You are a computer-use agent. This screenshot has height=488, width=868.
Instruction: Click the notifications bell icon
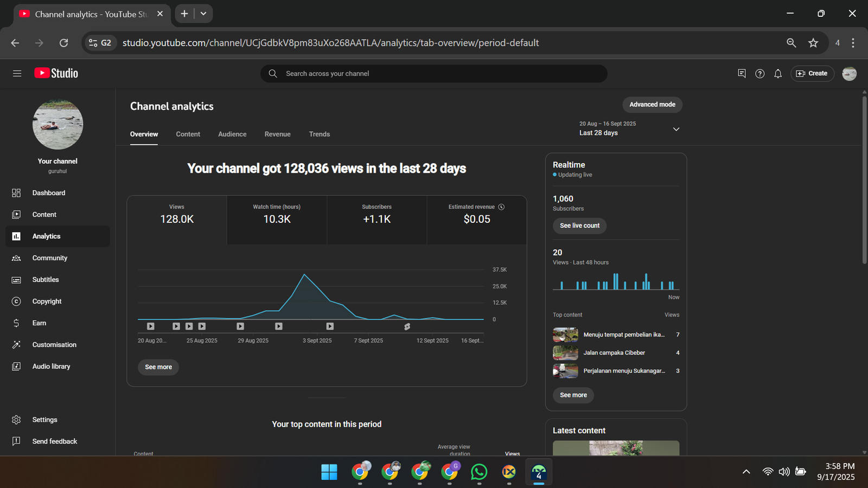[x=777, y=74]
